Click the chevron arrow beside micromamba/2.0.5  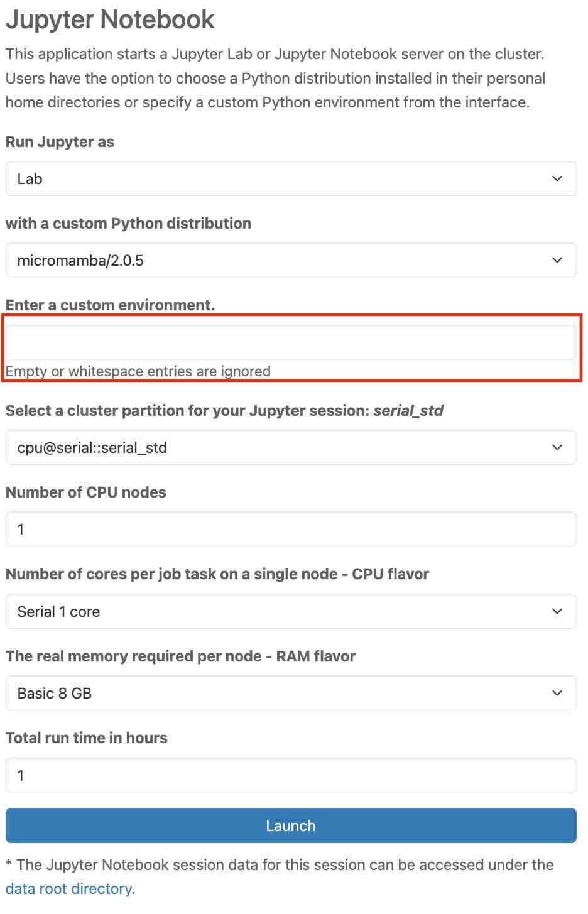point(557,260)
